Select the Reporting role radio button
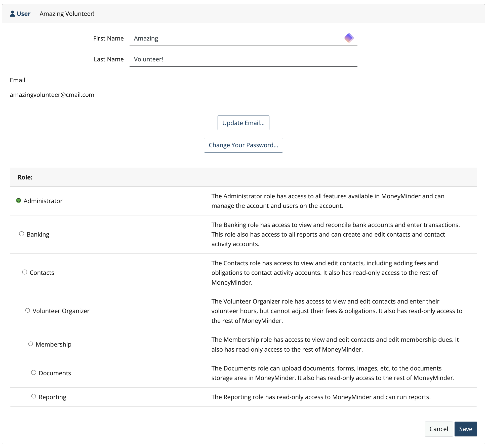 [x=34, y=396]
